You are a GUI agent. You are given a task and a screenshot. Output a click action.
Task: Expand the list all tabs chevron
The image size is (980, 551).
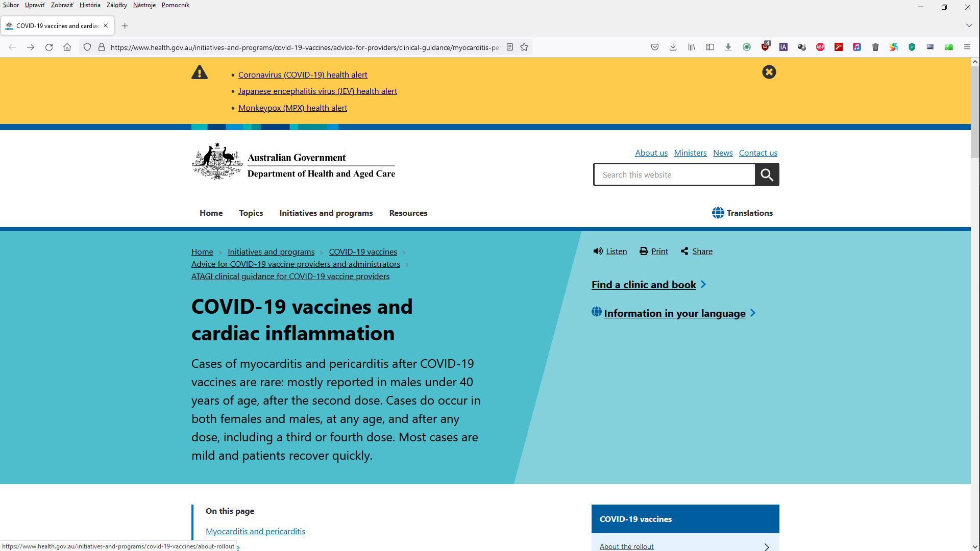(969, 26)
